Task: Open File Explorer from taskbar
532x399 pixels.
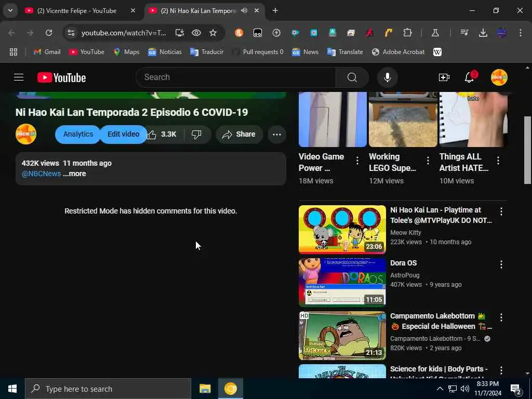Action: [205, 389]
